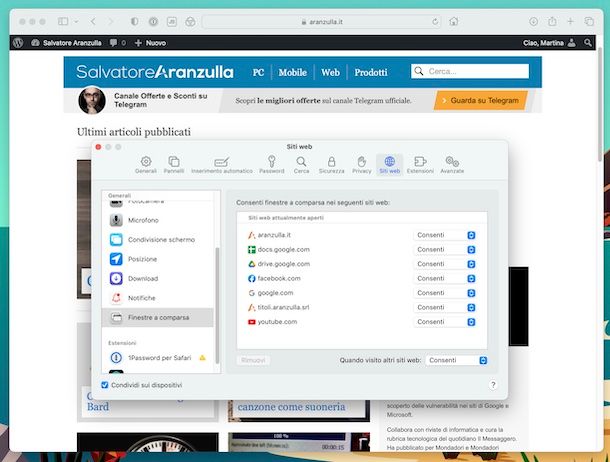Click the 1Password warning triangle icon
610x462 pixels.
pos(202,358)
